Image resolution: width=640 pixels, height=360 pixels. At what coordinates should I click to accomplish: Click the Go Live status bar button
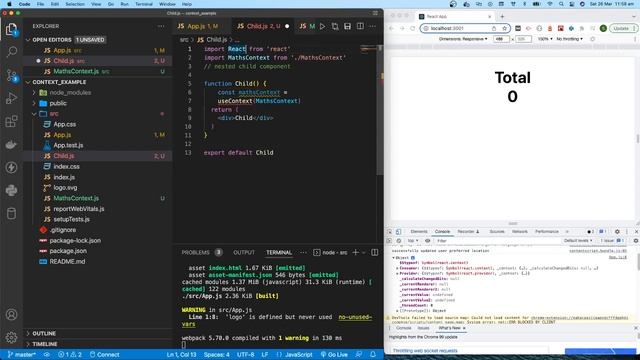(x=334, y=354)
